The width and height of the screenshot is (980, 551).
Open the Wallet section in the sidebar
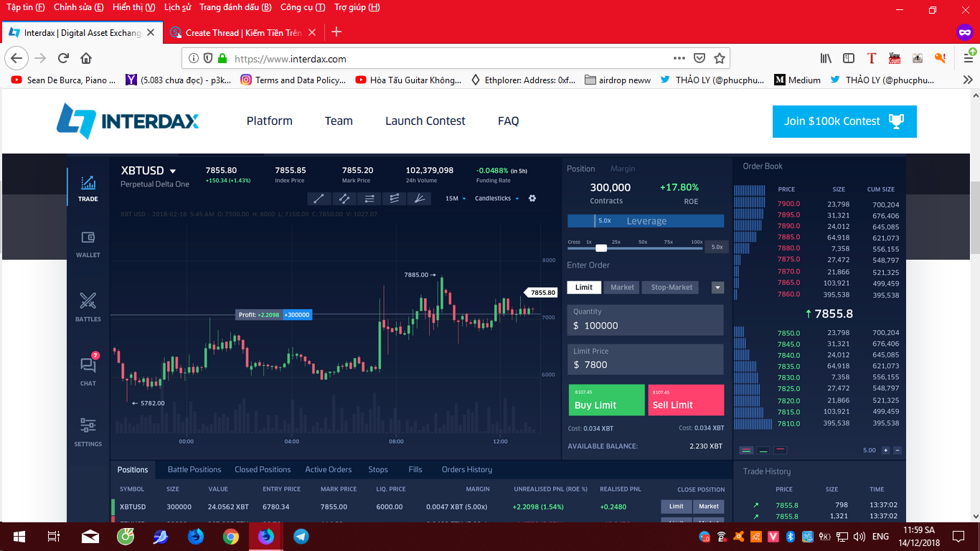coord(88,244)
